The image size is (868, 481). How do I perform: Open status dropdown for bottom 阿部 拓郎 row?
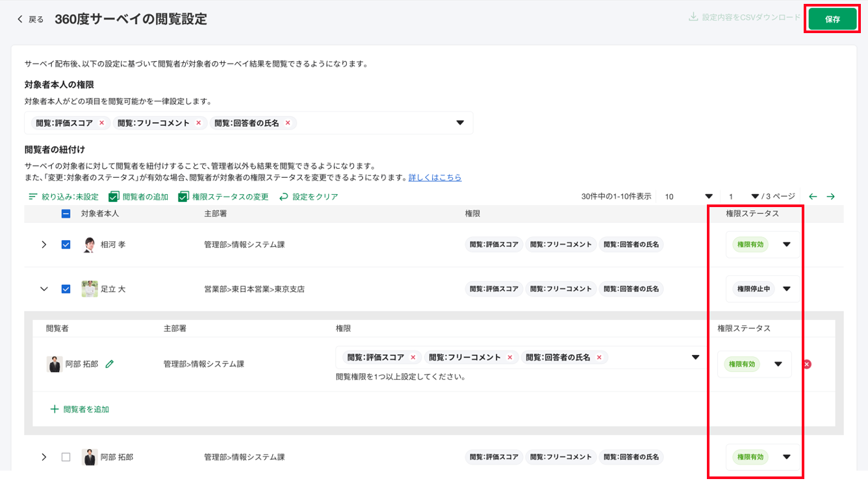point(763,457)
